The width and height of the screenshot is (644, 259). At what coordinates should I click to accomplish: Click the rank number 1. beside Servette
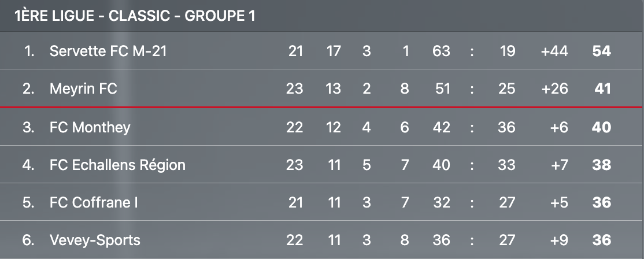pyautogui.click(x=29, y=51)
